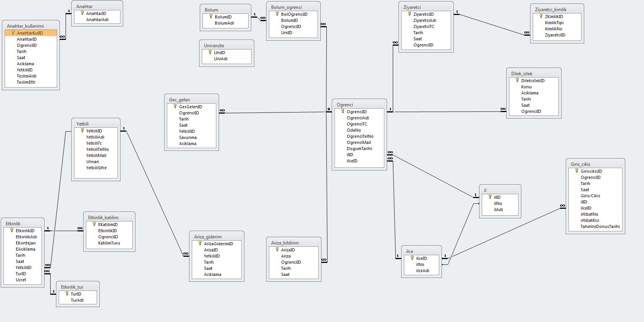Select the Savunma field in Gec_gelen table
The width and height of the screenshot is (644, 322).
pyautogui.click(x=188, y=137)
